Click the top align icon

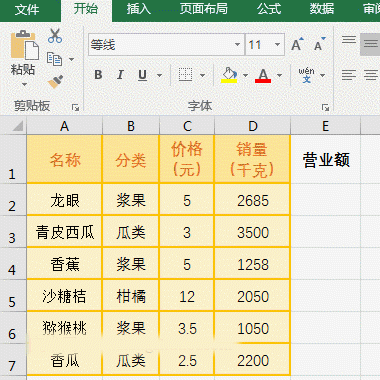[x=349, y=40]
